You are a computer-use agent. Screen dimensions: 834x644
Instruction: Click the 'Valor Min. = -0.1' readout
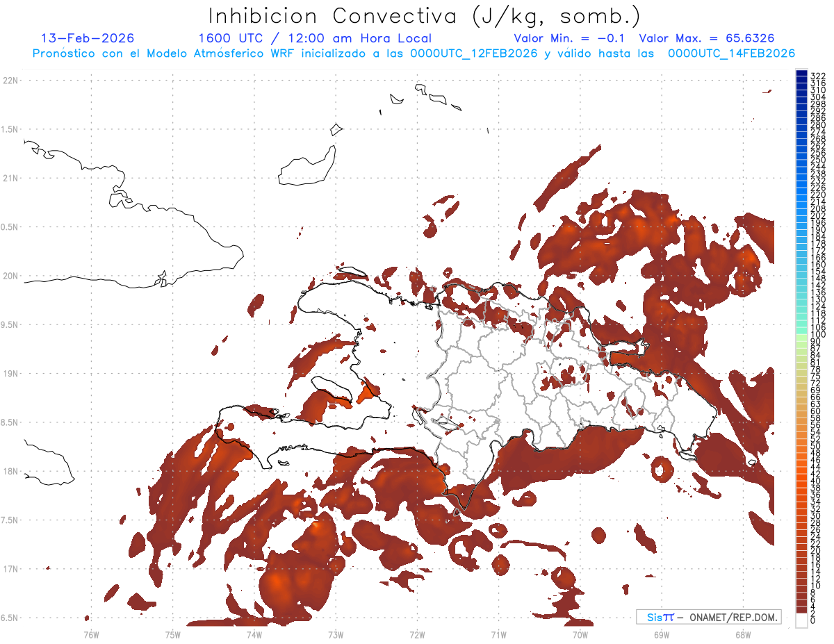coord(570,38)
